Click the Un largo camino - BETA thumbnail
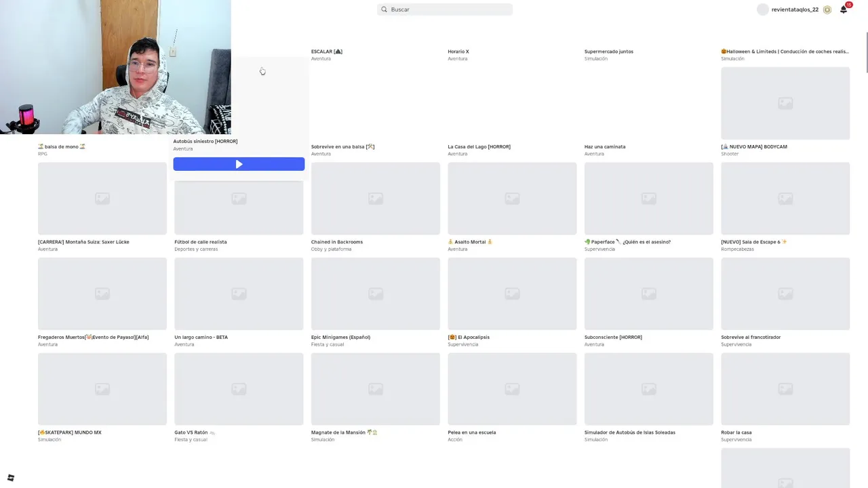Viewport: 868px width, 488px height. [239, 293]
